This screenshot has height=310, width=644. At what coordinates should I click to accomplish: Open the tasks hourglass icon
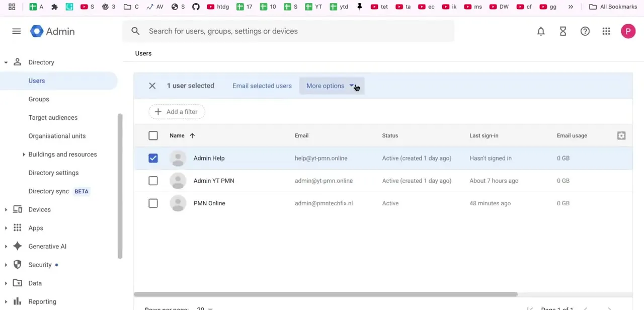coord(563,31)
